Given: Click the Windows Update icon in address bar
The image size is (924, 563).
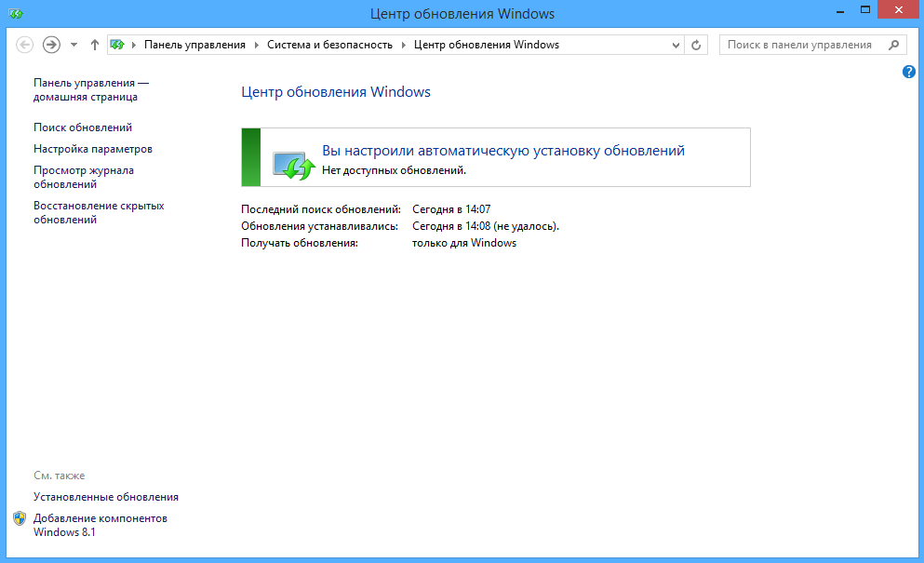Looking at the screenshot, I should pyautogui.click(x=117, y=45).
